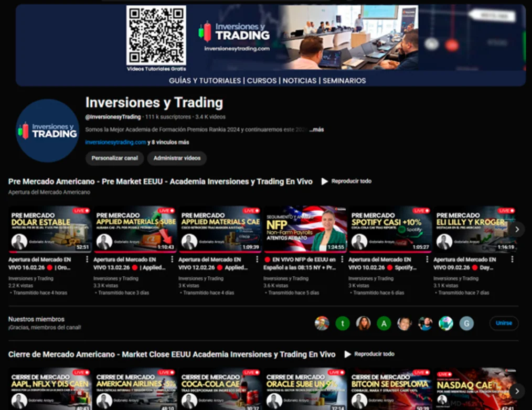Image resolution: width=532 pixels, height=410 pixels.
Task: Click '111 k suscriptores' text
Action: (168, 117)
